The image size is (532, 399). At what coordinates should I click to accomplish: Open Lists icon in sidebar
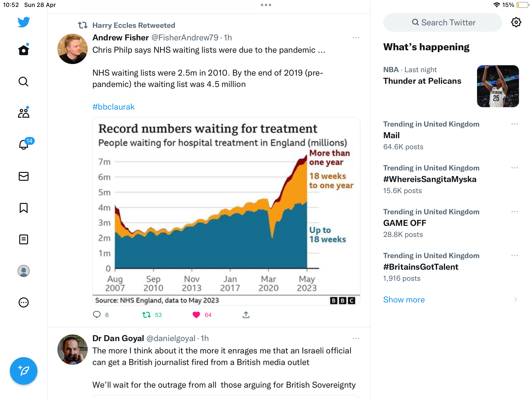click(24, 239)
